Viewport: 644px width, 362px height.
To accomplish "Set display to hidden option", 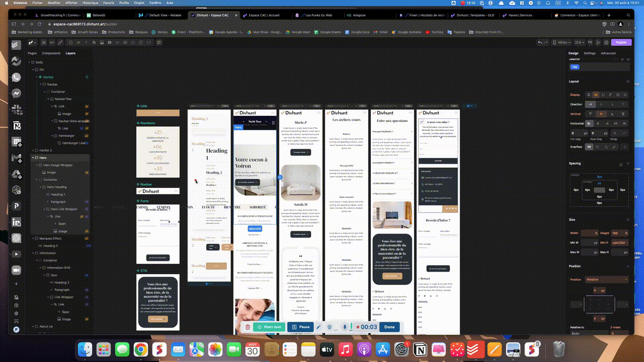I will pyautogui.click(x=625, y=95).
